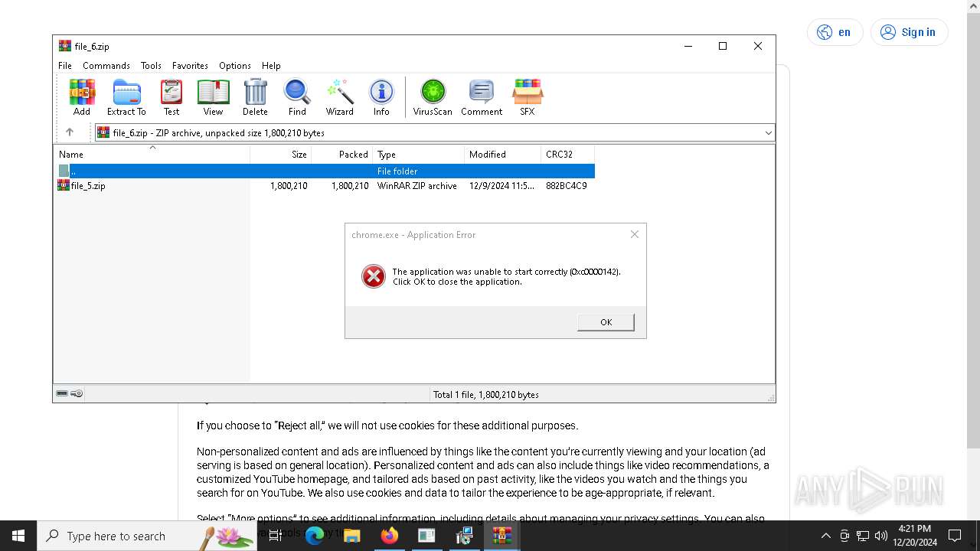Show hidden system tray icons

click(826, 536)
